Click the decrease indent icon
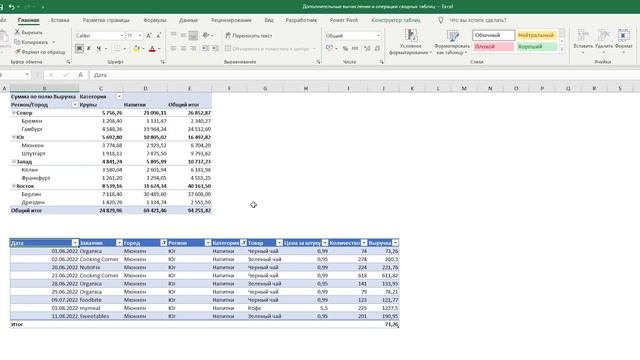The width and height of the screenshot is (640, 360). [x=205, y=49]
